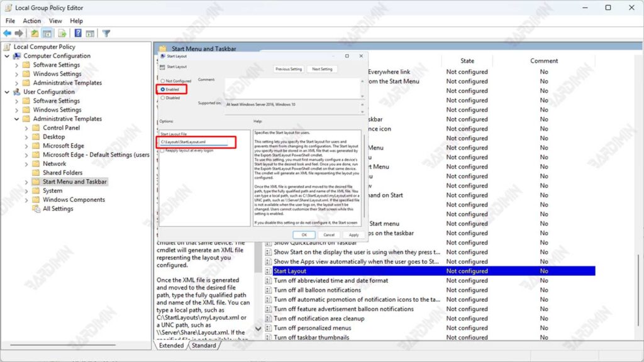644x362 pixels.
Task: Switch to the Standard tab
Action: [204, 346]
